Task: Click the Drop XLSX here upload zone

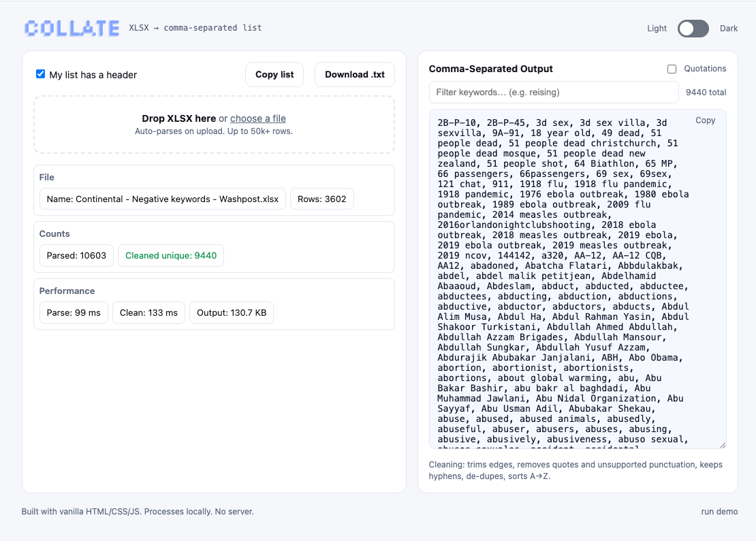Action: (x=214, y=136)
